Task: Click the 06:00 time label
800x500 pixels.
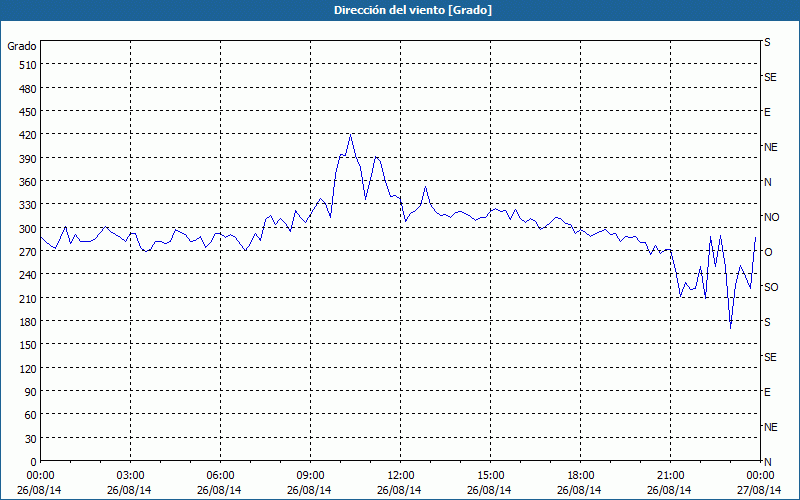Action: (220, 476)
